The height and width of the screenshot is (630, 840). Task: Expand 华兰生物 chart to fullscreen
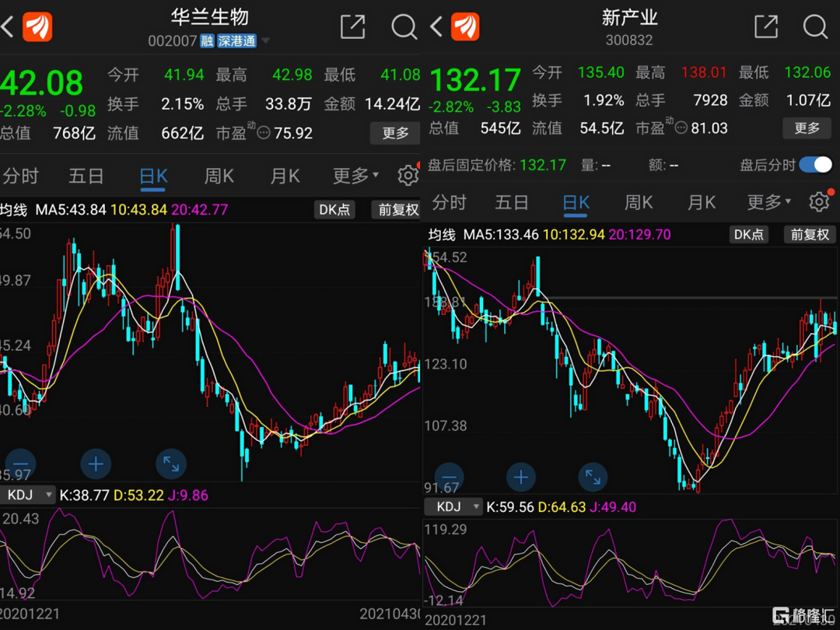[171, 464]
